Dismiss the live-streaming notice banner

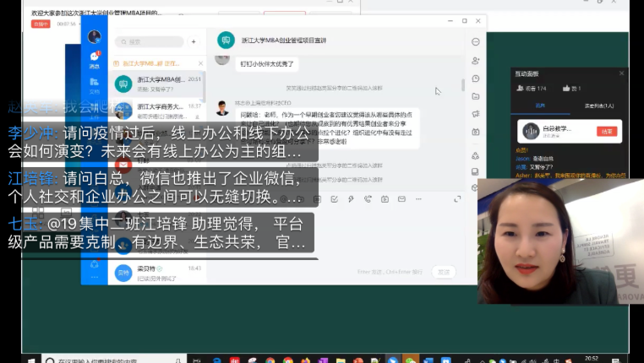200,63
